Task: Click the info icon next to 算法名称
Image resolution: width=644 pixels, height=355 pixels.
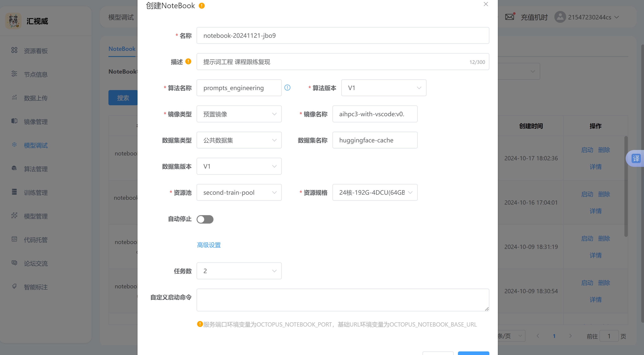Action: (288, 88)
